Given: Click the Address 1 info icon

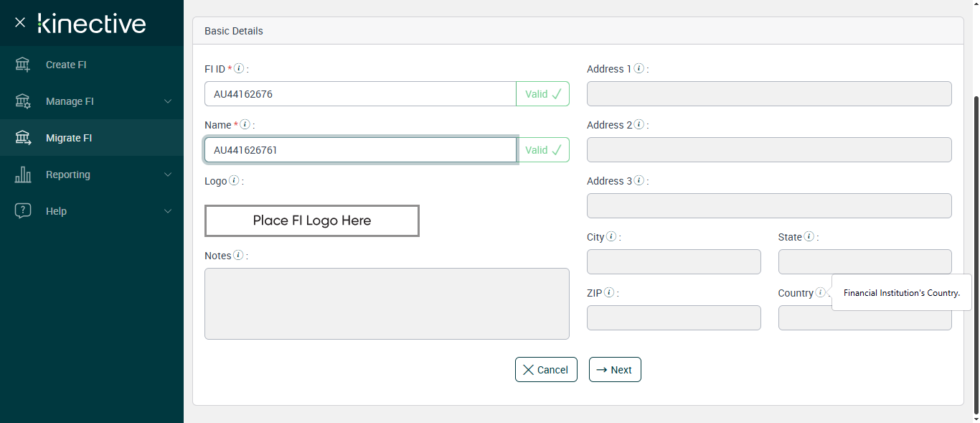Looking at the screenshot, I should click(639, 69).
